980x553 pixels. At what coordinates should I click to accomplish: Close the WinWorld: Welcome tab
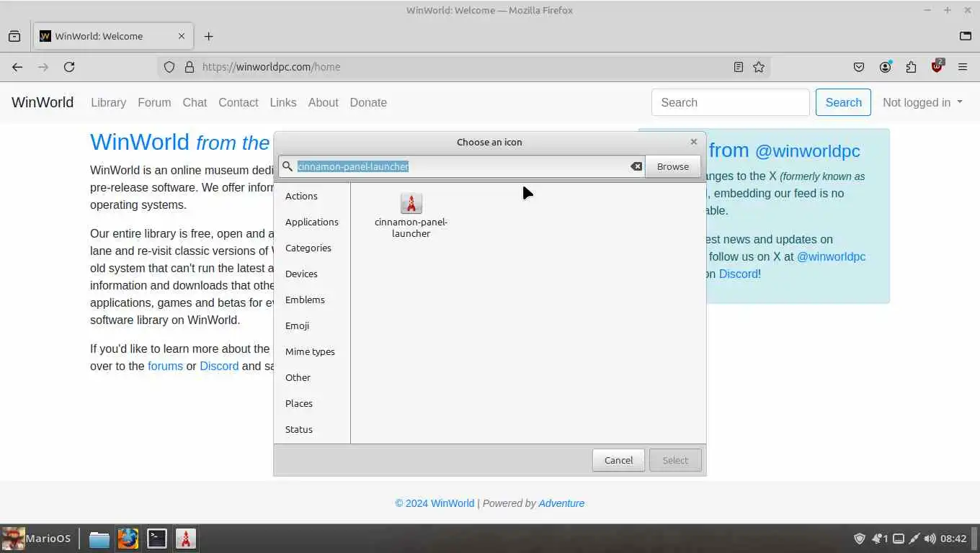pos(182,36)
